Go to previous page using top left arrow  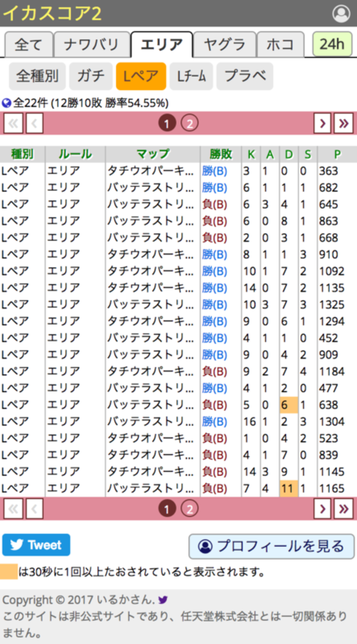tap(35, 123)
